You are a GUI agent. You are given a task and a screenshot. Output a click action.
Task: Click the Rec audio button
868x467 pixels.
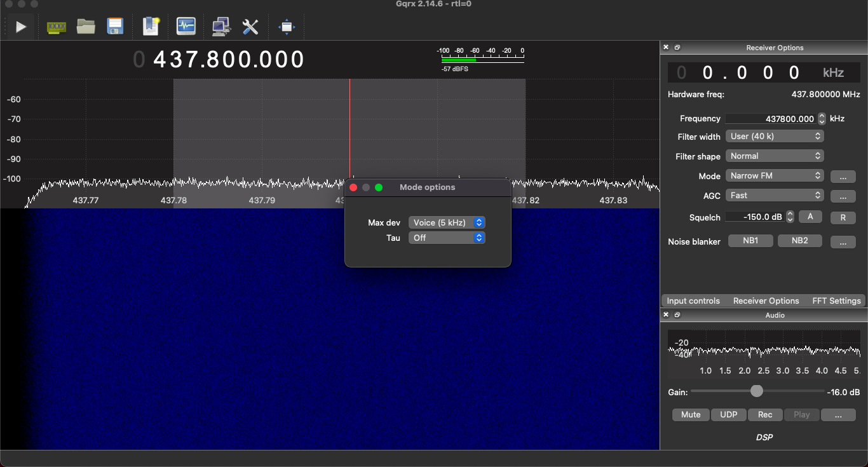pyautogui.click(x=765, y=415)
